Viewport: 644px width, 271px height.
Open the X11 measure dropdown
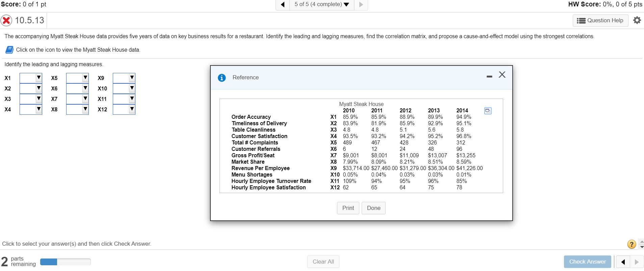[124, 99]
